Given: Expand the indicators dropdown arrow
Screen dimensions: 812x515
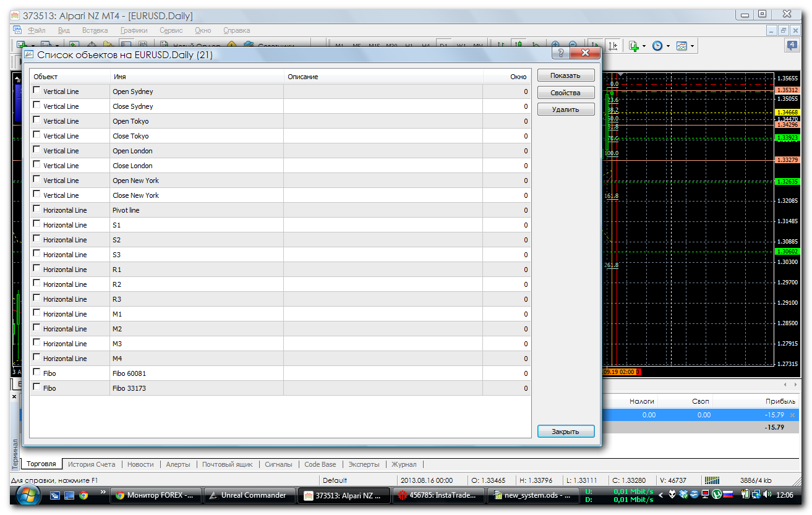Looking at the screenshot, I should [x=644, y=46].
